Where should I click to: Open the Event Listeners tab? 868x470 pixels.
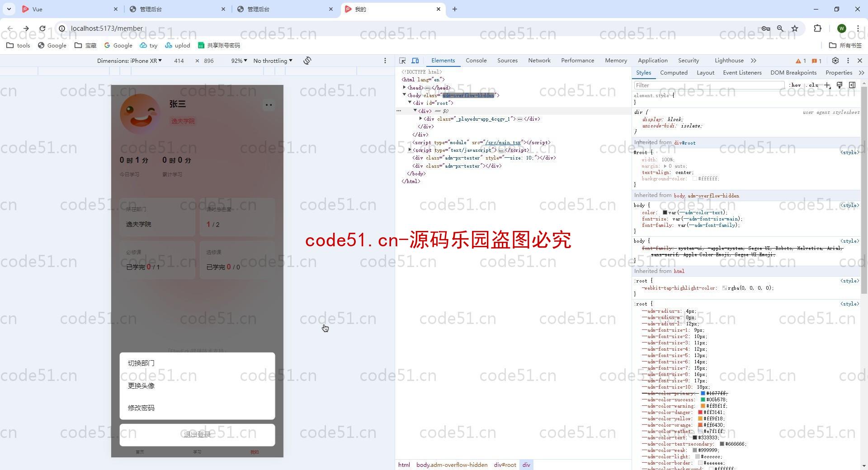[x=742, y=73]
